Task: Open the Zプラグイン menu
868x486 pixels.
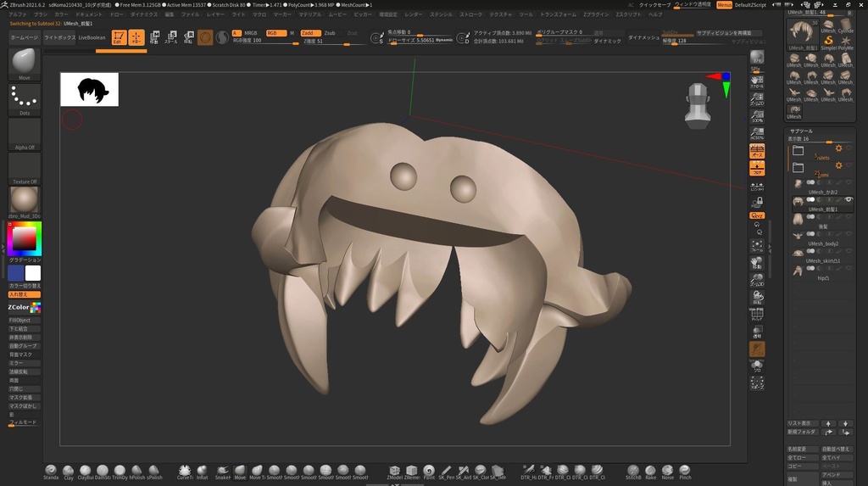Action: (596, 14)
